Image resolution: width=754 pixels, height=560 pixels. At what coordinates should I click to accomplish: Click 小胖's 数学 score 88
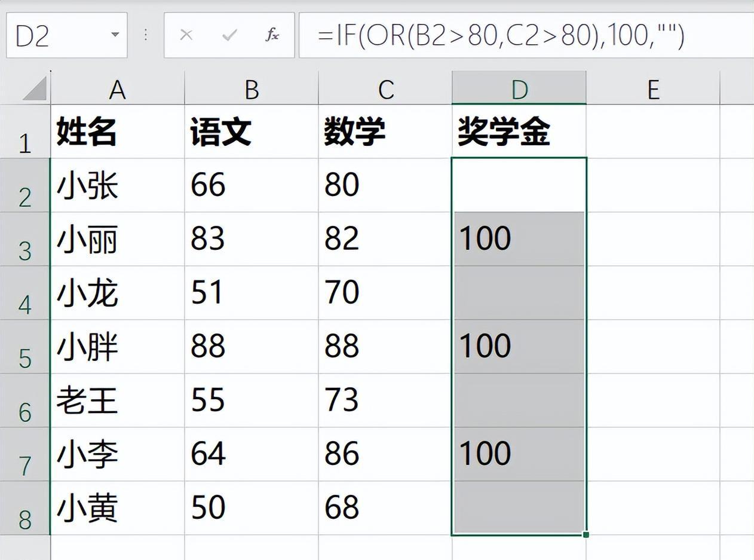coord(385,347)
